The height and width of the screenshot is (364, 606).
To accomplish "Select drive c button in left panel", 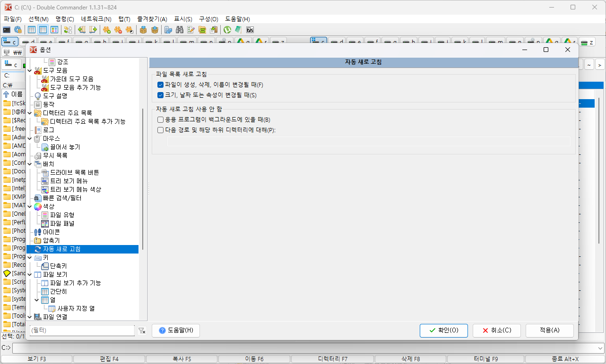I will [x=10, y=42].
